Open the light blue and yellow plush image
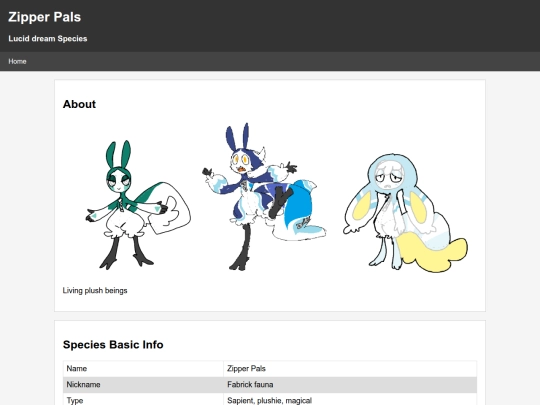 pyautogui.click(x=405, y=213)
